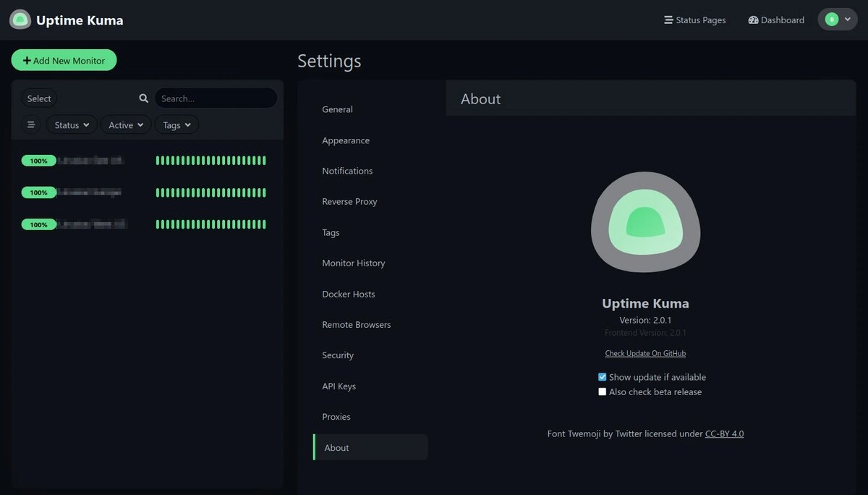Open the CC-BY 4.0 license link
Image resolution: width=868 pixels, height=495 pixels.
[724, 433]
